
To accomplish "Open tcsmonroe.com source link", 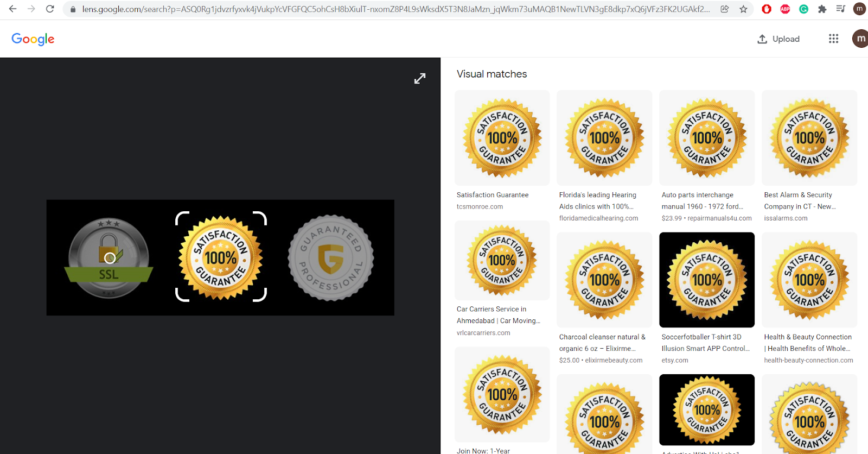I will (x=480, y=207).
